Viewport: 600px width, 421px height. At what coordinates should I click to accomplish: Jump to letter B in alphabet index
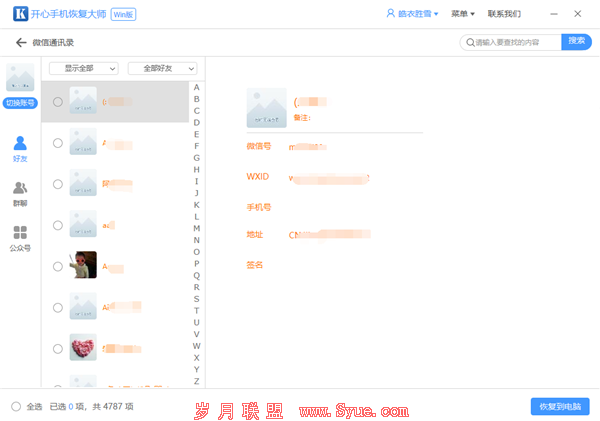(196, 99)
